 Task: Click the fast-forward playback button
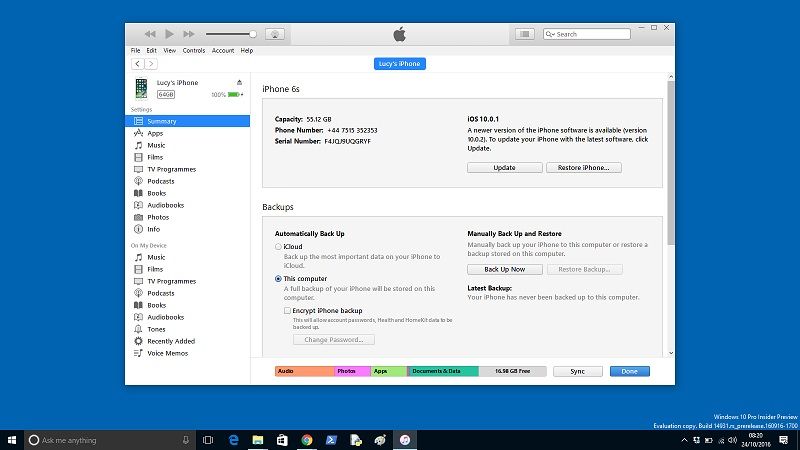[189, 34]
